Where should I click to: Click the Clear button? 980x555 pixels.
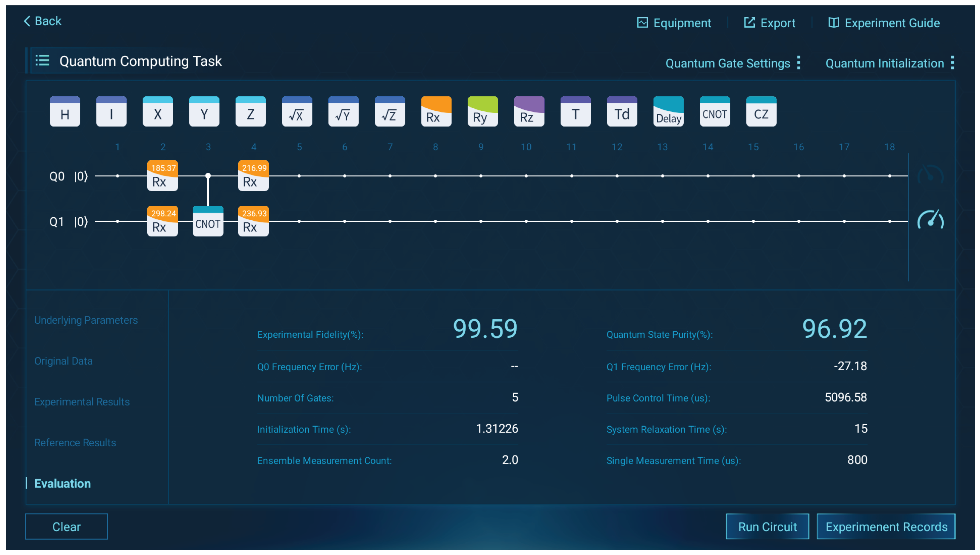(x=66, y=526)
